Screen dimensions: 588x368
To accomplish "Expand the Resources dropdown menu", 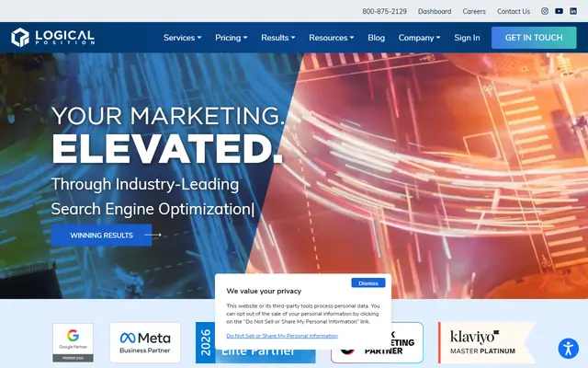I will (x=331, y=38).
